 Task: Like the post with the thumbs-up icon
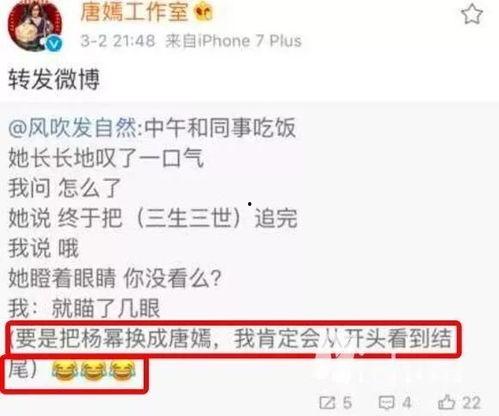click(446, 402)
